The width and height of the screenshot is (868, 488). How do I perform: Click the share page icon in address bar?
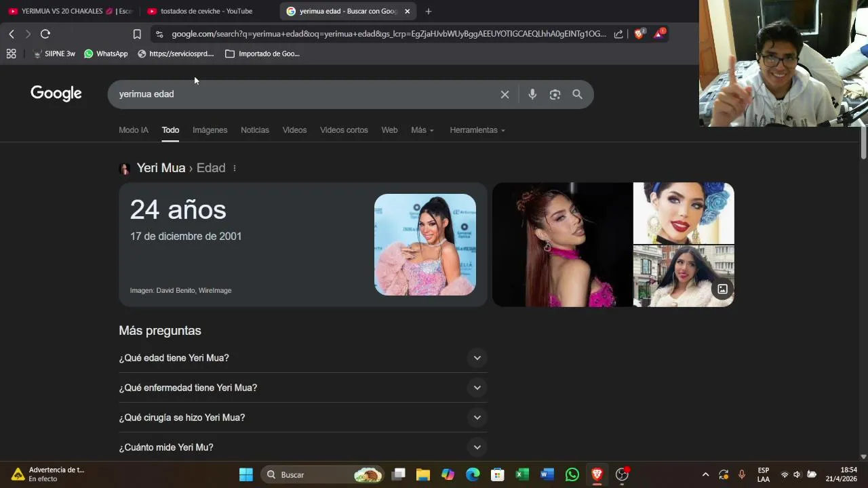click(618, 34)
